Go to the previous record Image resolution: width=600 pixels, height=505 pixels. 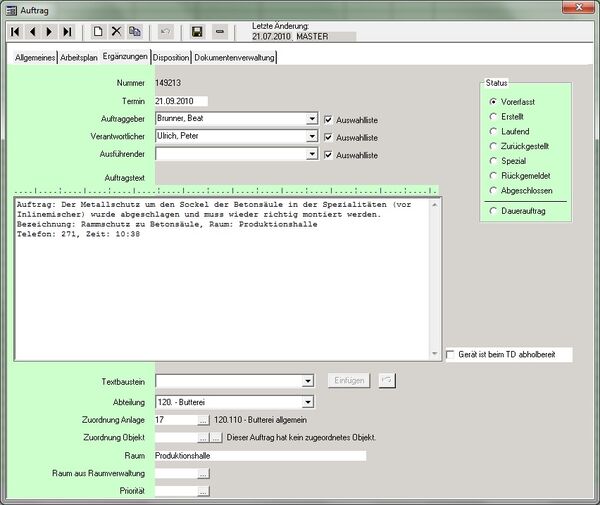pos(33,32)
